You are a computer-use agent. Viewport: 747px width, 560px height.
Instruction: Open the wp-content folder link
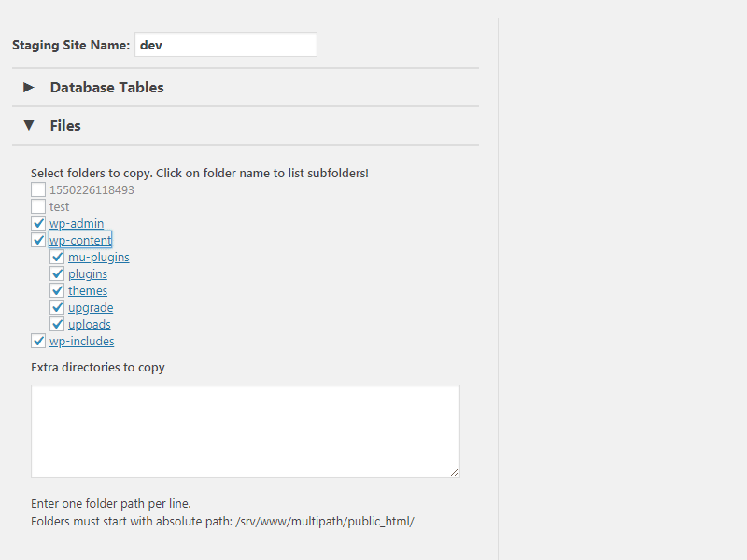(80, 240)
